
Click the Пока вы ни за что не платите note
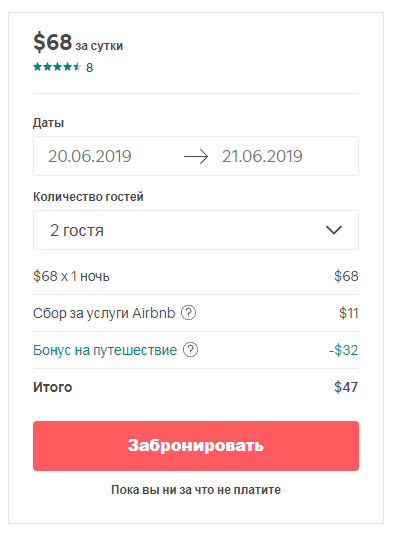(196, 490)
